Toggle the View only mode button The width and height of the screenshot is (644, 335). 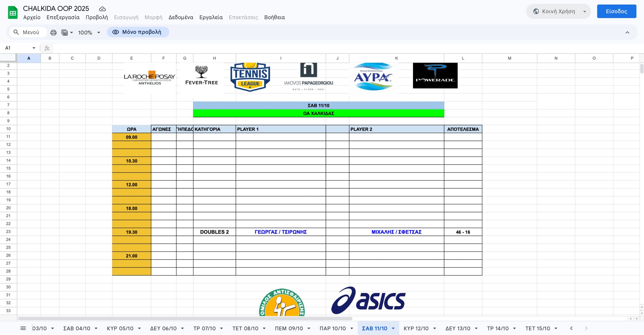[138, 32]
